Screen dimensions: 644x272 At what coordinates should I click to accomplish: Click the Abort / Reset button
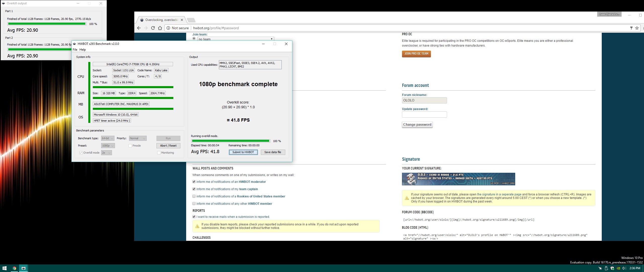tap(168, 146)
